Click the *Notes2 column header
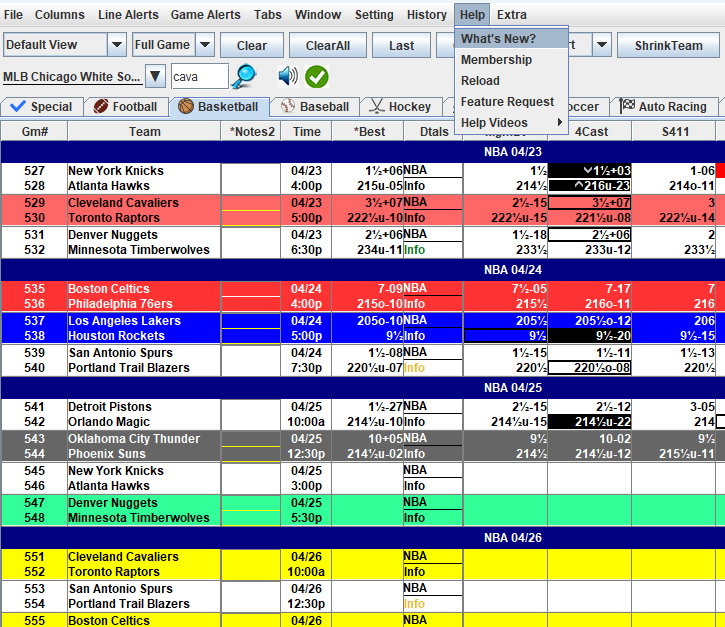 click(x=251, y=132)
